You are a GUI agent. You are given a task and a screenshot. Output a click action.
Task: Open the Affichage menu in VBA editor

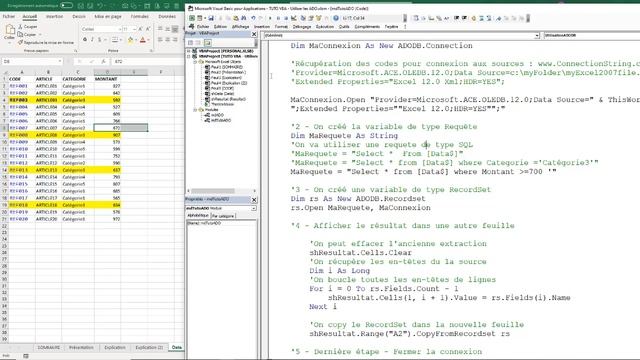(240, 27)
